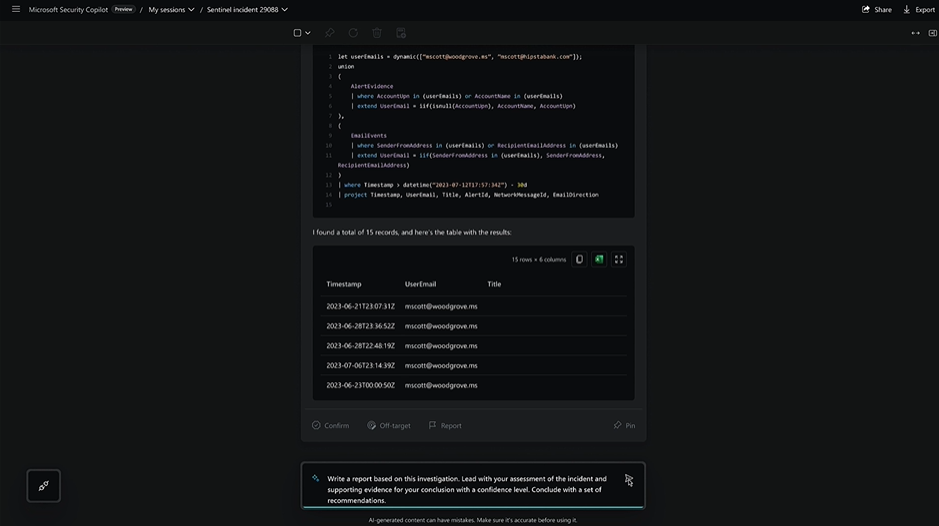Open the sources plug button at bottom left

click(43, 486)
